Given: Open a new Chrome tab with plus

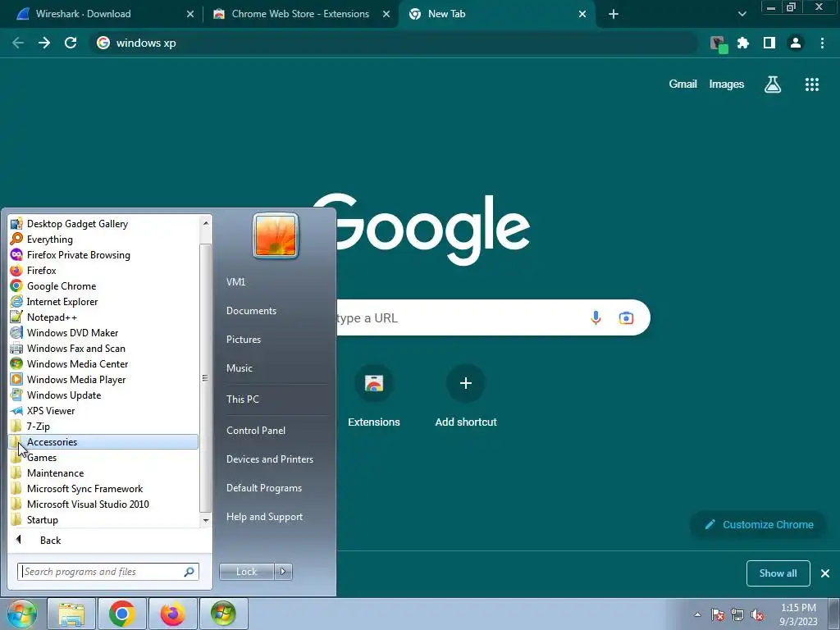Looking at the screenshot, I should (x=614, y=15).
